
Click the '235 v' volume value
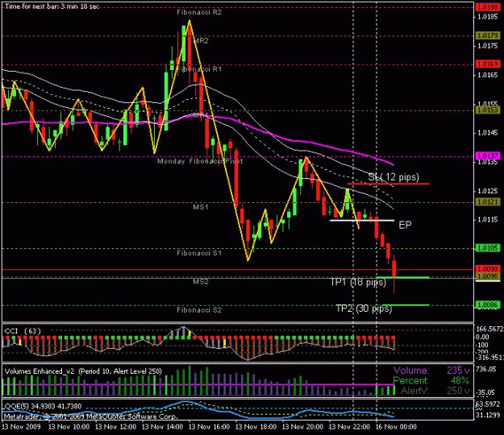458,371
